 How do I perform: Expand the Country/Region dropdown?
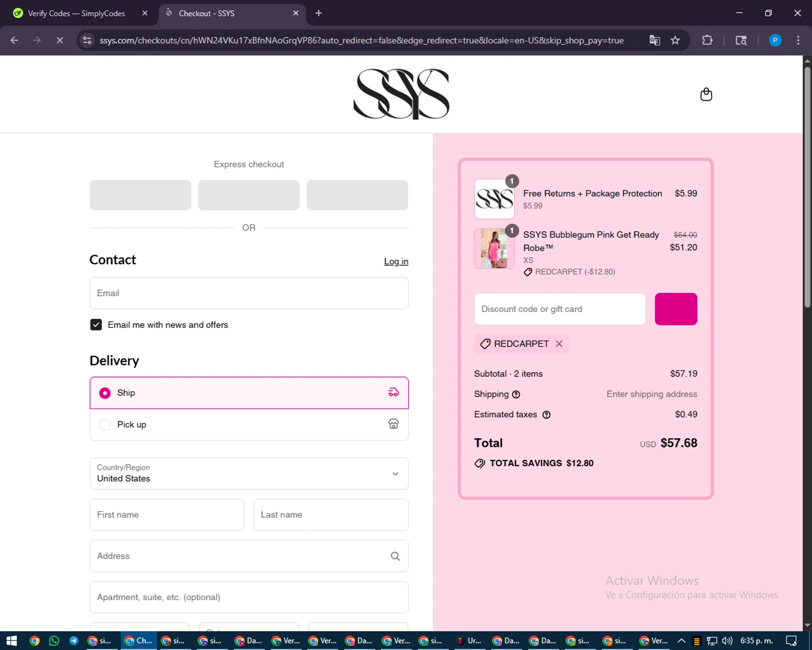pos(249,473)
